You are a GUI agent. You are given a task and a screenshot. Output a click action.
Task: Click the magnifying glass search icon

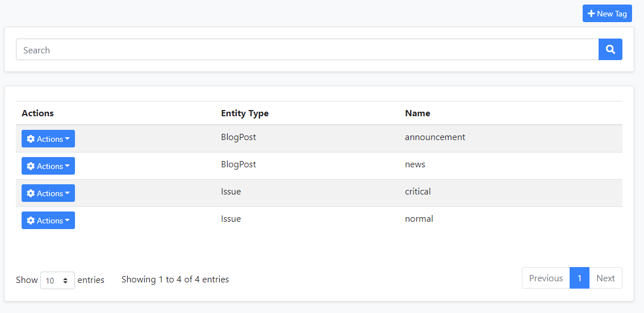click(x=610, y=50)
